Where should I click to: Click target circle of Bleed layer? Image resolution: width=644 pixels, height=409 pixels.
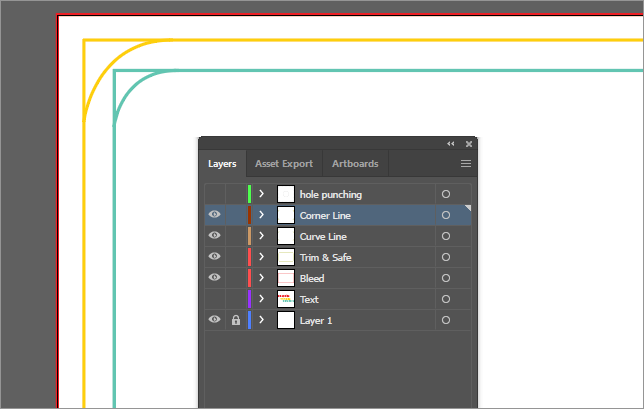(446, 278)
